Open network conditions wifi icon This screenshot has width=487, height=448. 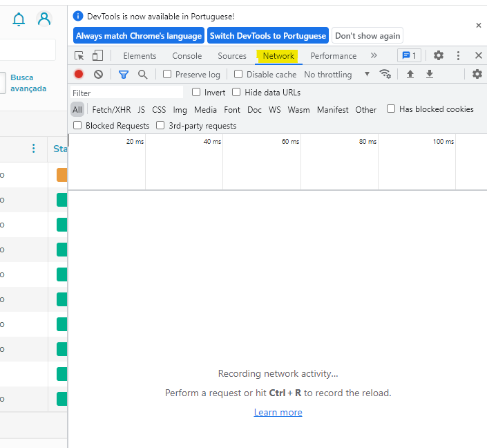tap(385, 74)
